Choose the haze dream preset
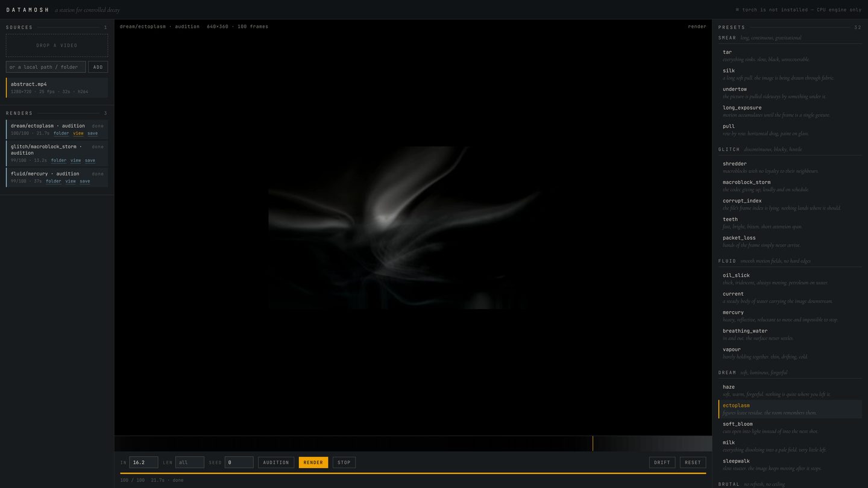 click(790, 390)
